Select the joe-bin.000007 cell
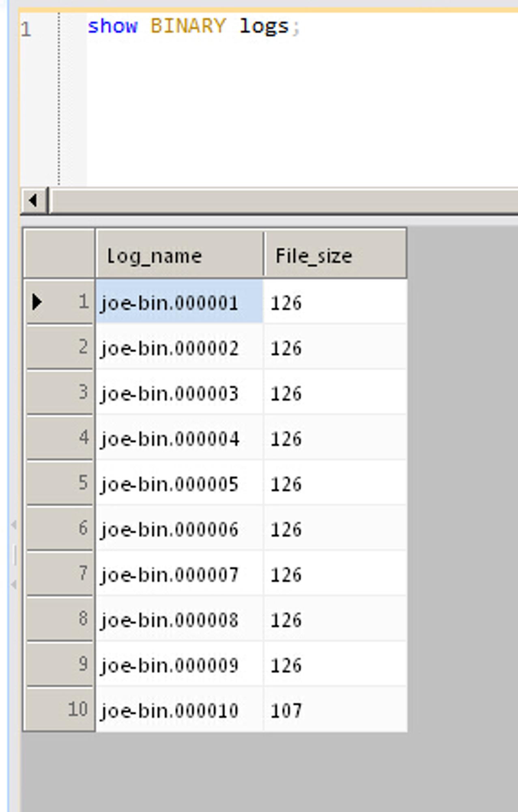518x812 pixels. click(179, 574)
